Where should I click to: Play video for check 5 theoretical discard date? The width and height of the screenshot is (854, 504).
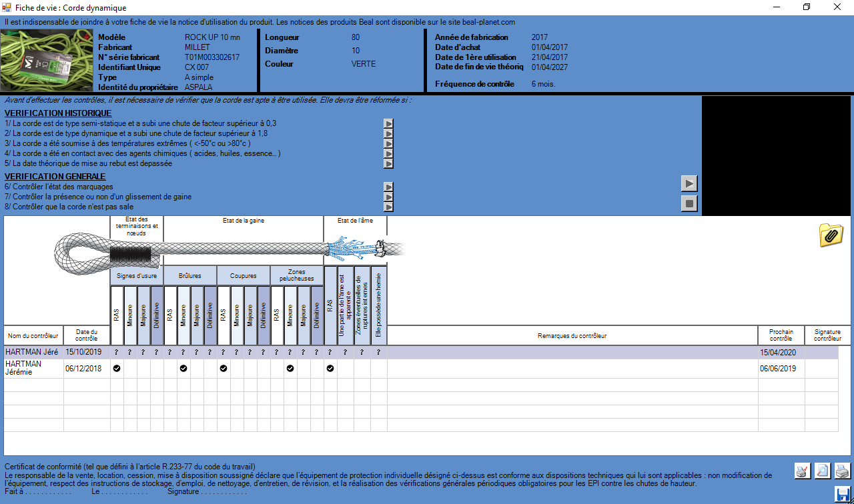coord(388,163)
